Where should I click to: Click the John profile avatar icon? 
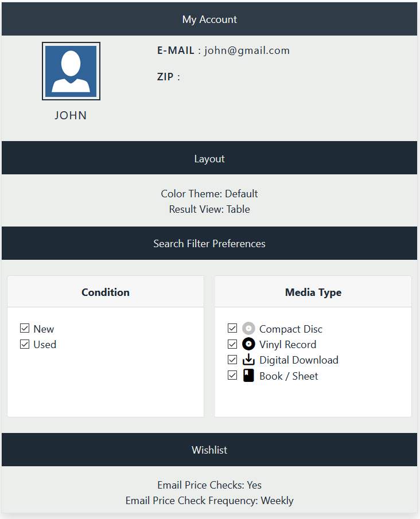[x=71, y=71]
